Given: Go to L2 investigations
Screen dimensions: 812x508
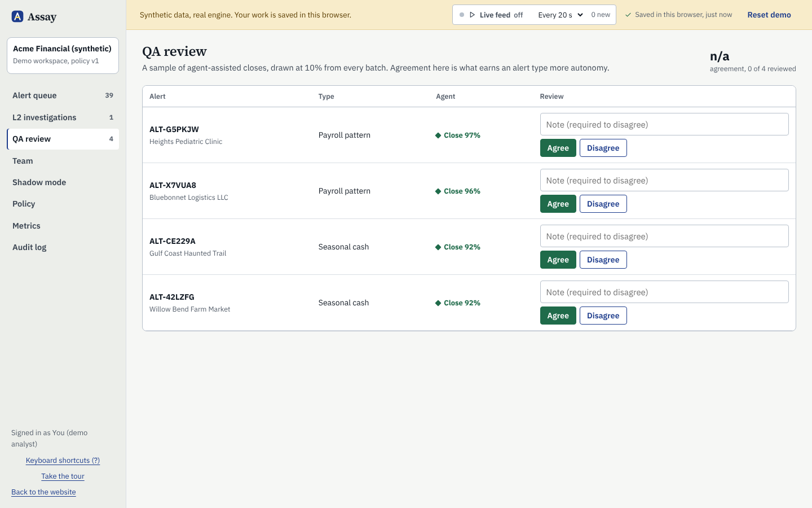Looking at the screenshot, I should pyautogui.click(x=63, y=117).
